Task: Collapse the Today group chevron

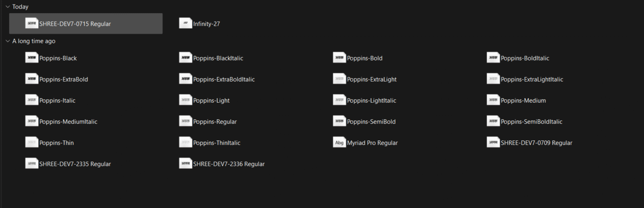Action: coord(7,7)
